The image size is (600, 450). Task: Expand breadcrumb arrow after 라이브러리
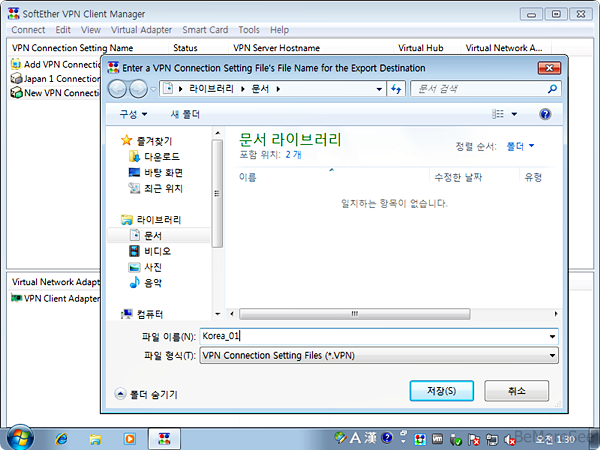click(243, 89)
